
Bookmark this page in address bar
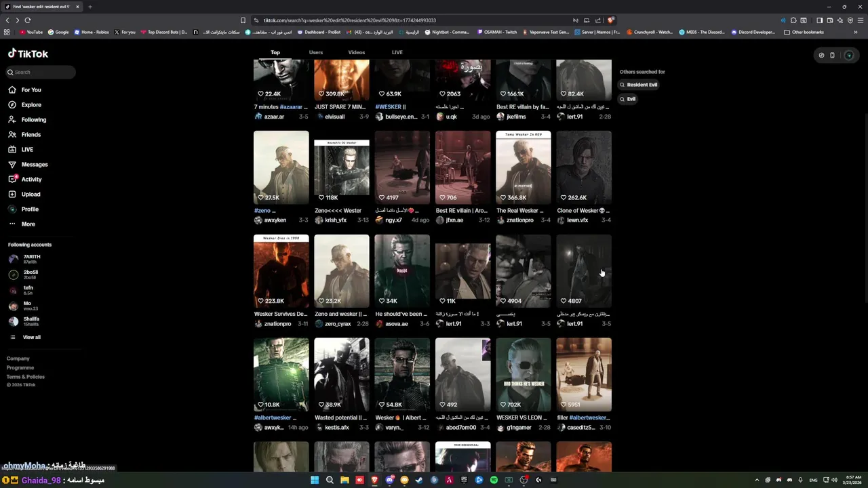click(x=243, y=20)
